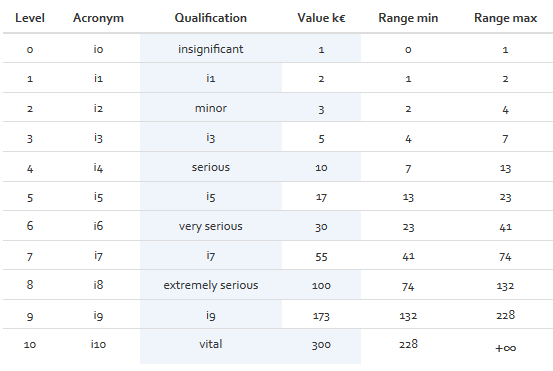Click the range min cell showing 228
553x371 pixels.
point(408,344)
